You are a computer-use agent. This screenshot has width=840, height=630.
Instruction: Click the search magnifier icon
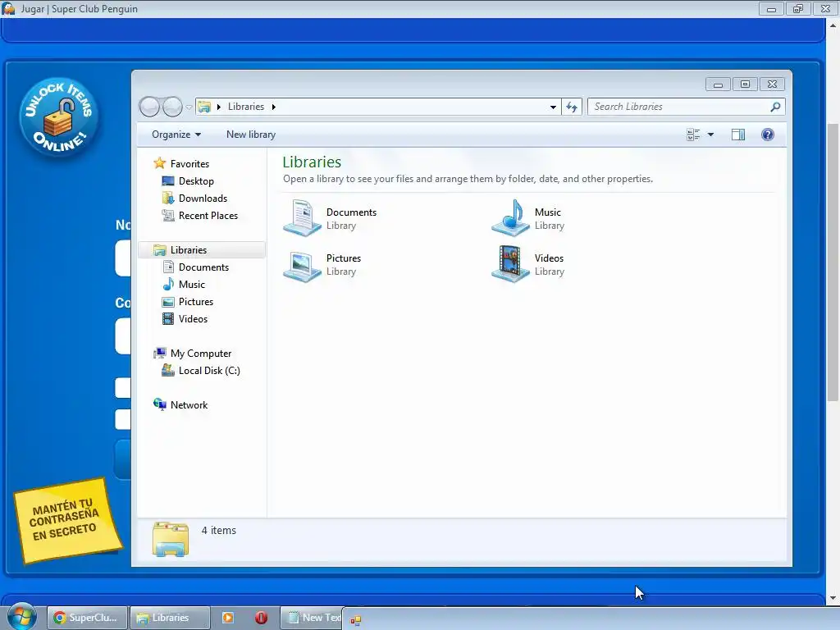click(775, 107)
